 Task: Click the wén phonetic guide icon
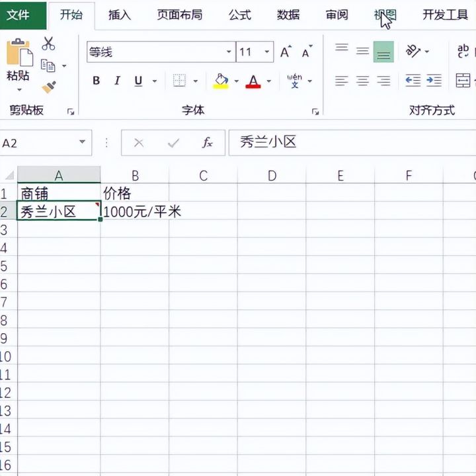[294, 81]
